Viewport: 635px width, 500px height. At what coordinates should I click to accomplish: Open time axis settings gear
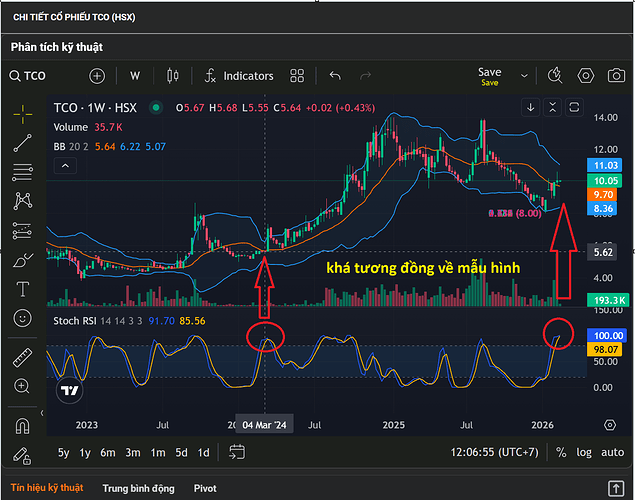point(609,425)
